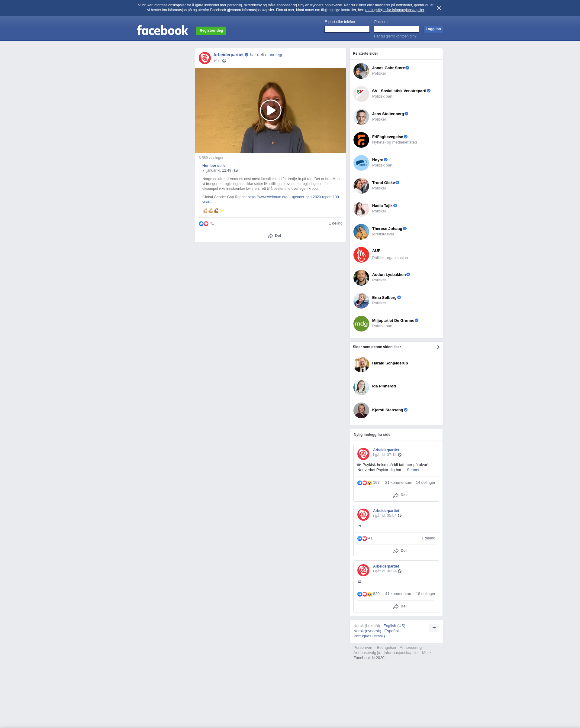The height and width of the screenshot is (728, 580).
Task: Open AUF flame logo
Action: click(361, 254)
